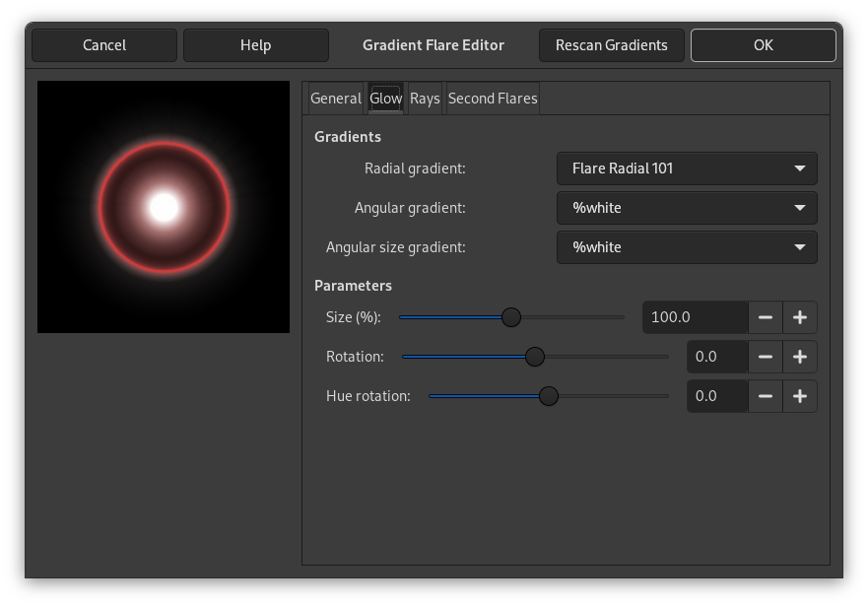Click the gradient flare preview image
Screen dimensions: 868x606
click(163, 206)
